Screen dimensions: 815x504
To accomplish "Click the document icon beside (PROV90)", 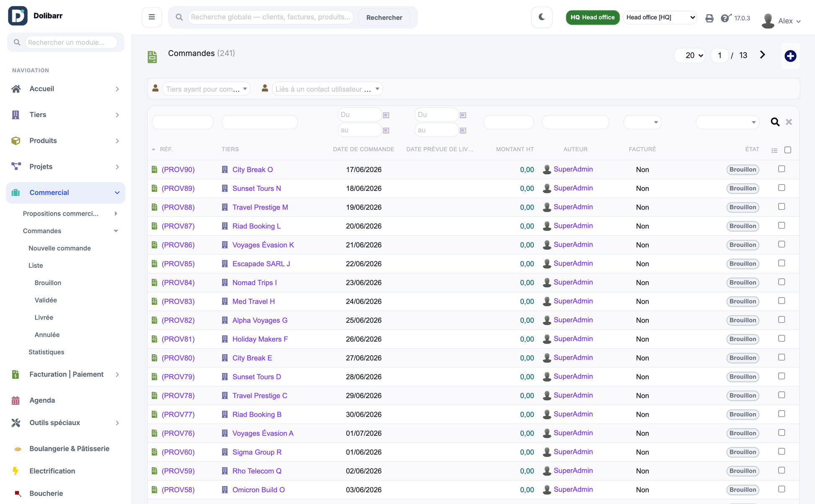I will pos(155,170).
